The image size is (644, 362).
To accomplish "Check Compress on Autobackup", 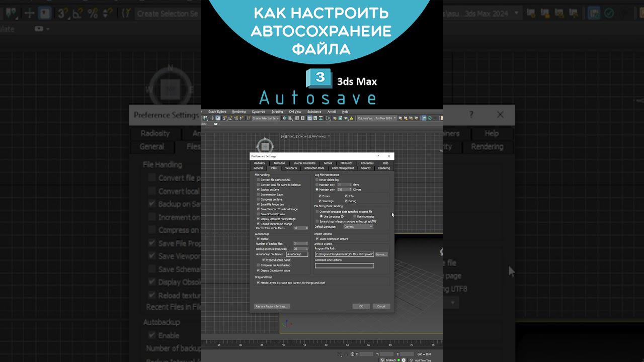I will [x=259, y=265].
